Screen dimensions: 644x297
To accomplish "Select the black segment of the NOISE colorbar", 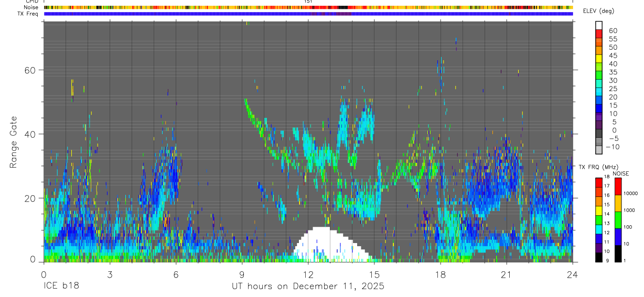I will (x=618, y=254).
